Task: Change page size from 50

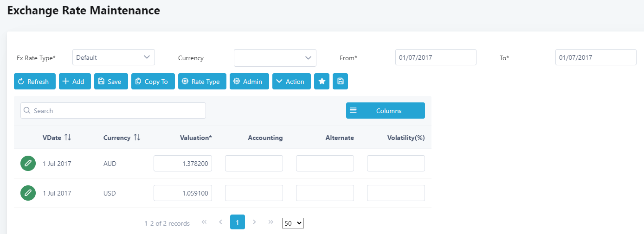Action: (293, 223)
